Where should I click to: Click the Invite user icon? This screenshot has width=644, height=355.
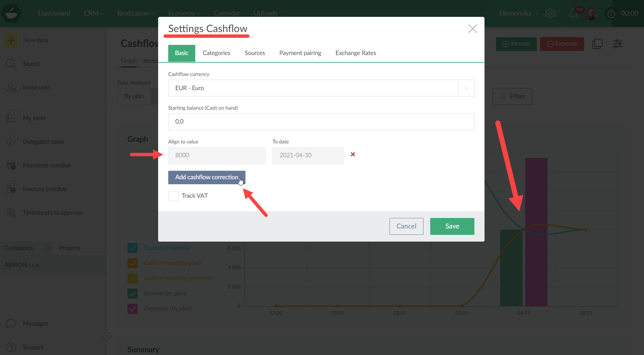point(11,87)
